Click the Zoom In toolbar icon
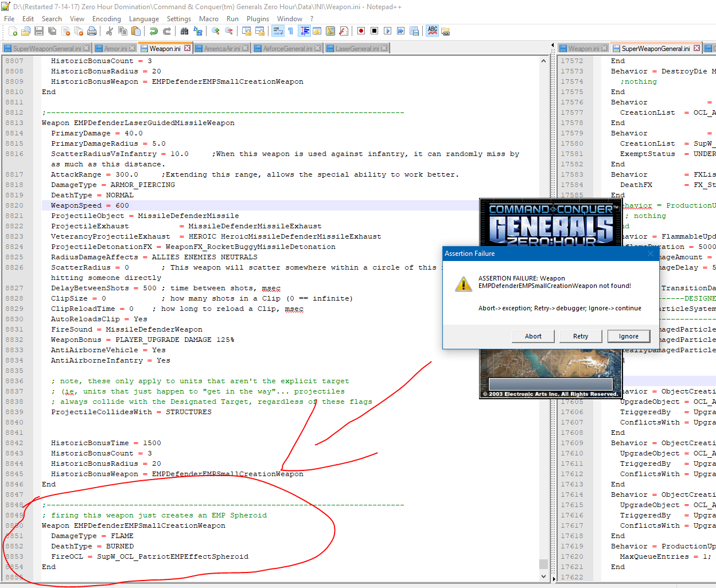This screenshot has width=716, height=588. (x=216, y=31)
